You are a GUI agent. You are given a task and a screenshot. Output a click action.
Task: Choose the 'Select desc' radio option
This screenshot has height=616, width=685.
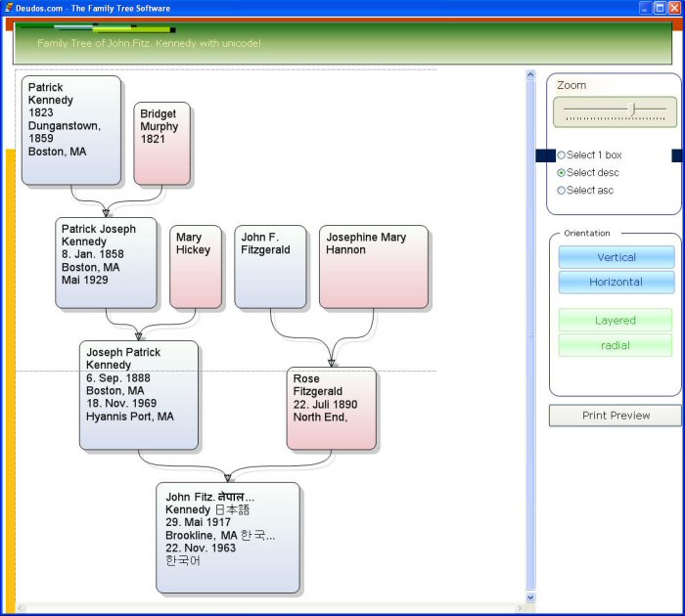tap(562, 173)
